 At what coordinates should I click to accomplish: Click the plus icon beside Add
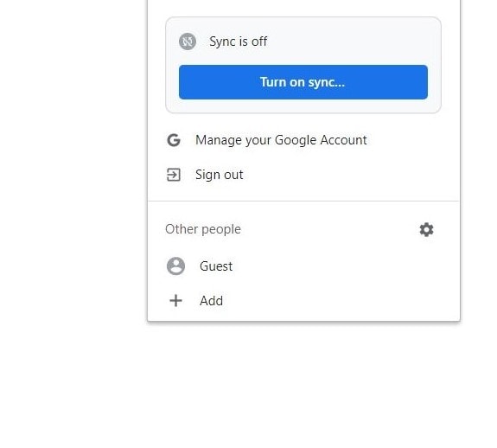[x=176, y=301]
